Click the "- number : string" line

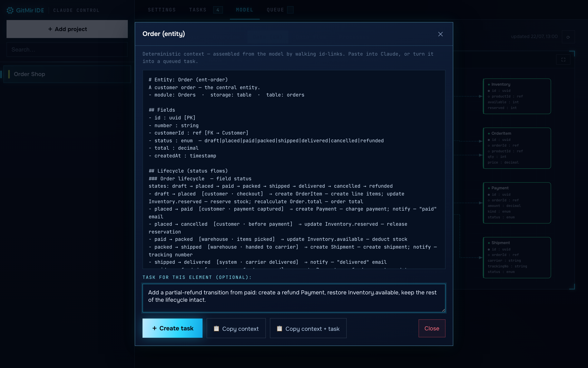174,126
